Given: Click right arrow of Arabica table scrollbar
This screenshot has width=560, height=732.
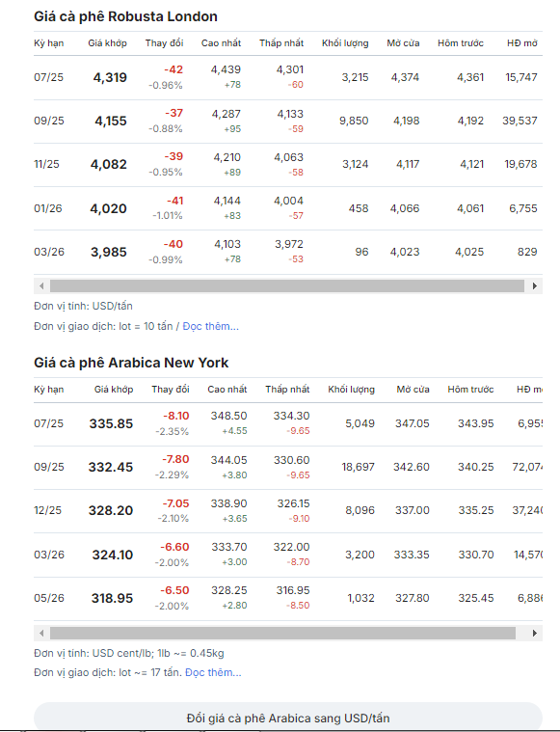Looking at the screenshot, I should (x=534, y=633).
